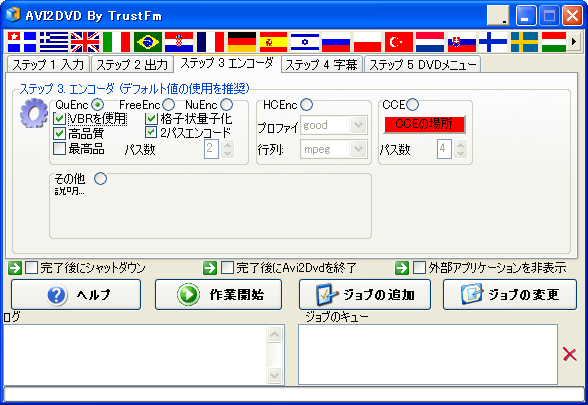The image size is (588, 405).
Task: Choose the Italian flag language
Action: click(117, 42)
